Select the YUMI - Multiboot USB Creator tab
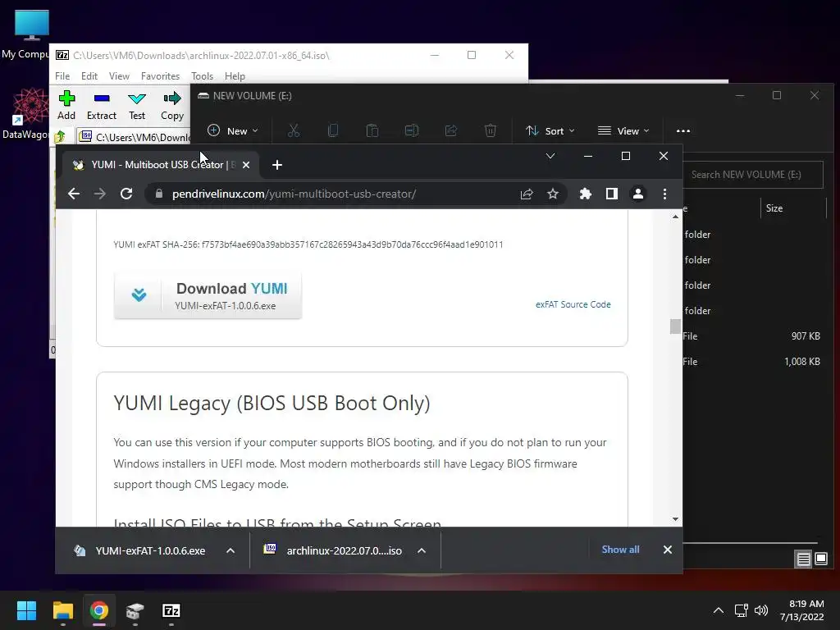The width and height of the screenshot is (840, 630). tap(161, 165)
